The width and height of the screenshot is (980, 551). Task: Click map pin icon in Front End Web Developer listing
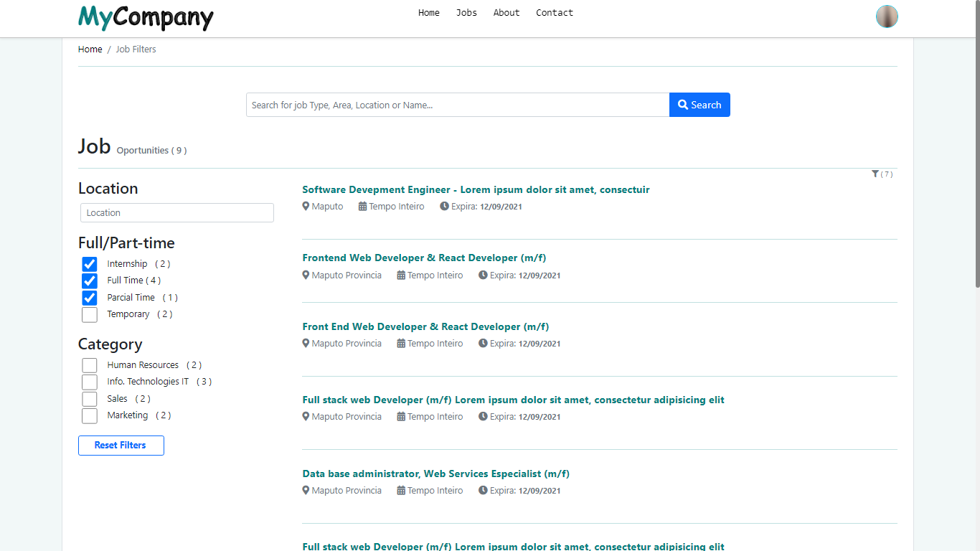(x=306, y=344)
